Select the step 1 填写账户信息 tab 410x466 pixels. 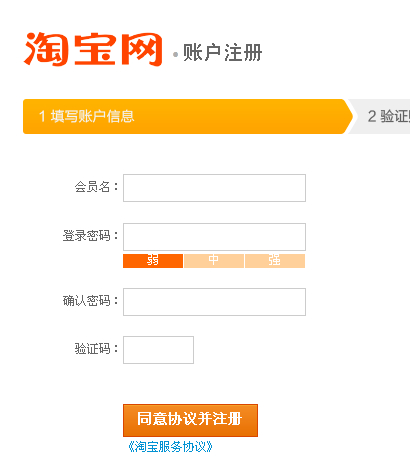(188, 116)
